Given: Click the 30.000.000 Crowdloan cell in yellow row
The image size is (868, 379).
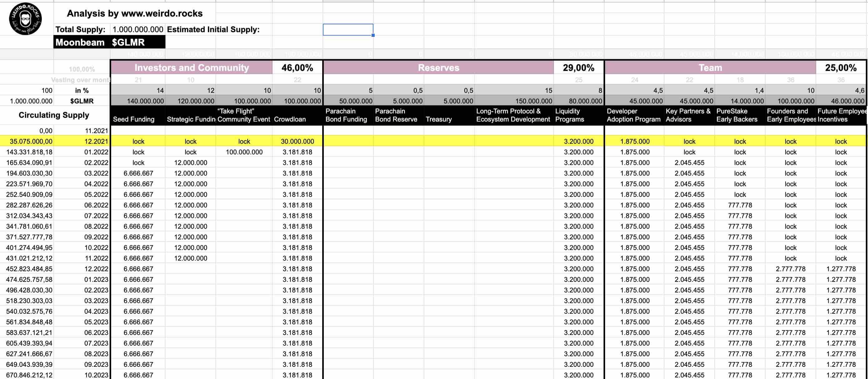Looking at the screenshot, I should pyautogui.click(x=297, y=141).
